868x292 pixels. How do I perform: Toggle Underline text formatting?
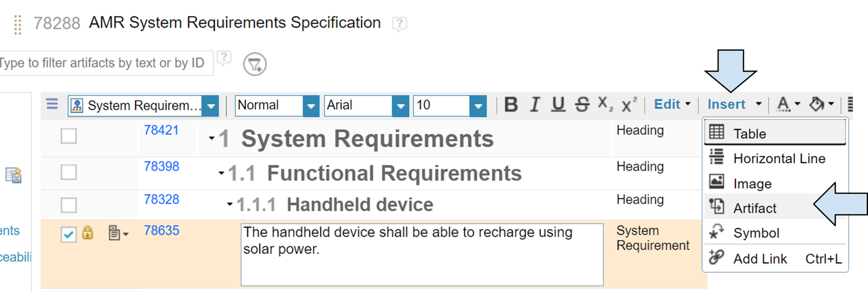coord(558,105)
